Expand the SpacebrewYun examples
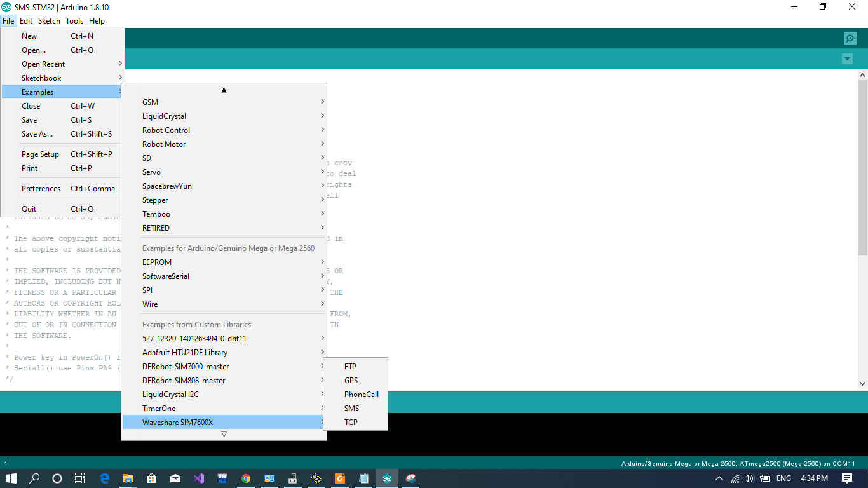Image resolution: width=868 pixels, height=488 pixels. coord(224,186)
